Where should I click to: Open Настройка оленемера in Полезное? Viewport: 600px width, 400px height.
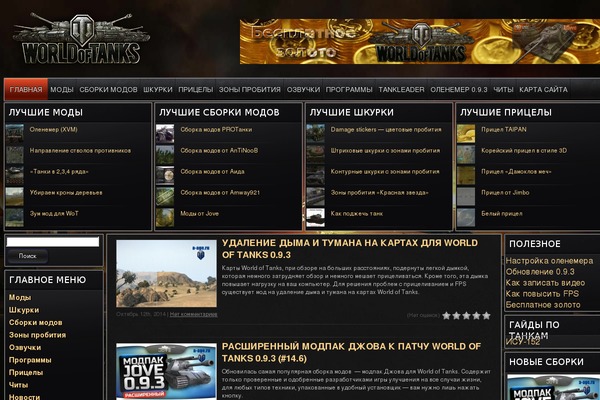tap(549, 261)
